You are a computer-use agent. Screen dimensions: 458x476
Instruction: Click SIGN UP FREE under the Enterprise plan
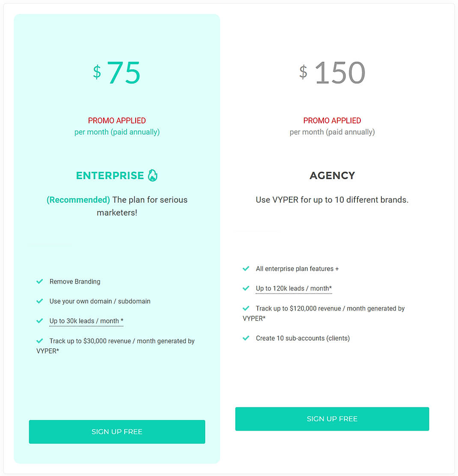click(x=117, y=432)
